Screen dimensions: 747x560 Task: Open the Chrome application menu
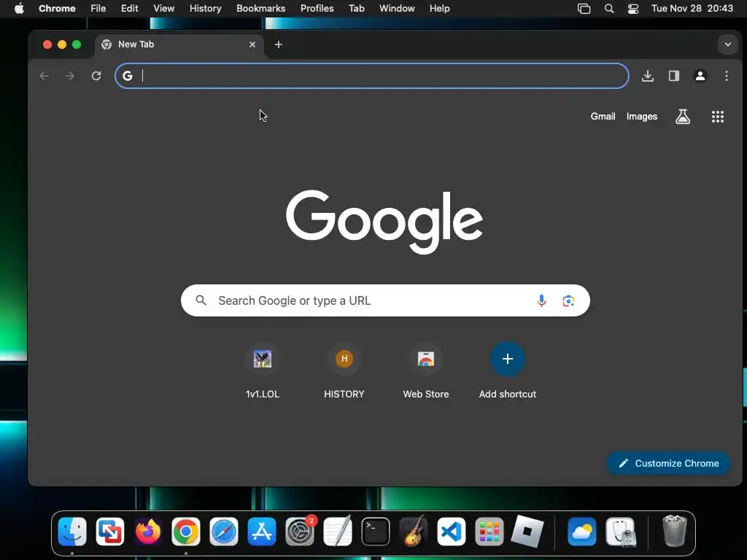(57, 8)
